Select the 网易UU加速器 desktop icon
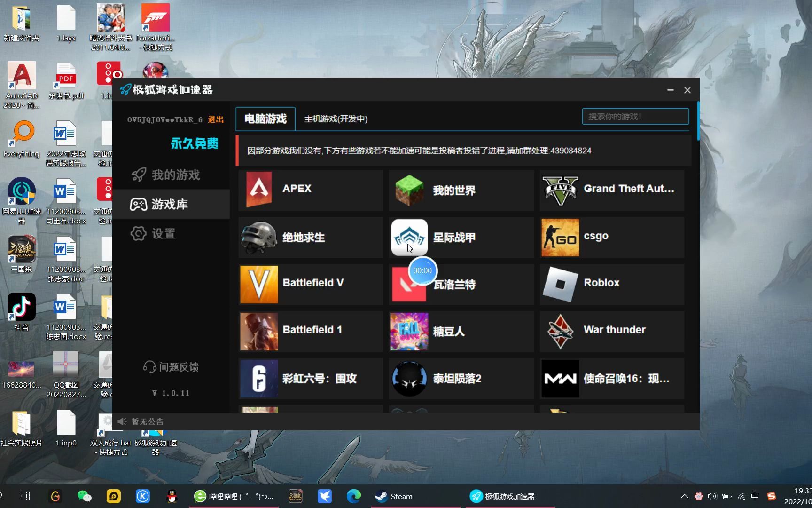812x508 pixels. 22,200
